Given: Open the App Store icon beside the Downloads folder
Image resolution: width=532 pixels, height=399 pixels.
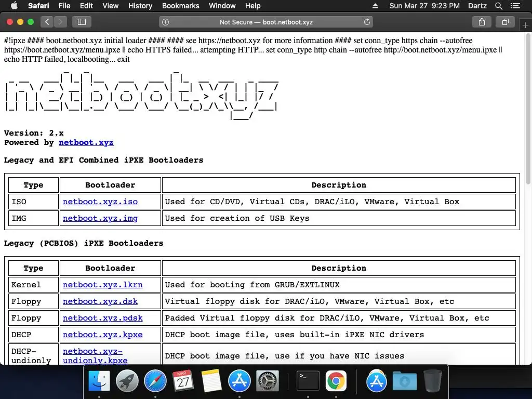Looking at the screenshot, I should pos(377,381).
